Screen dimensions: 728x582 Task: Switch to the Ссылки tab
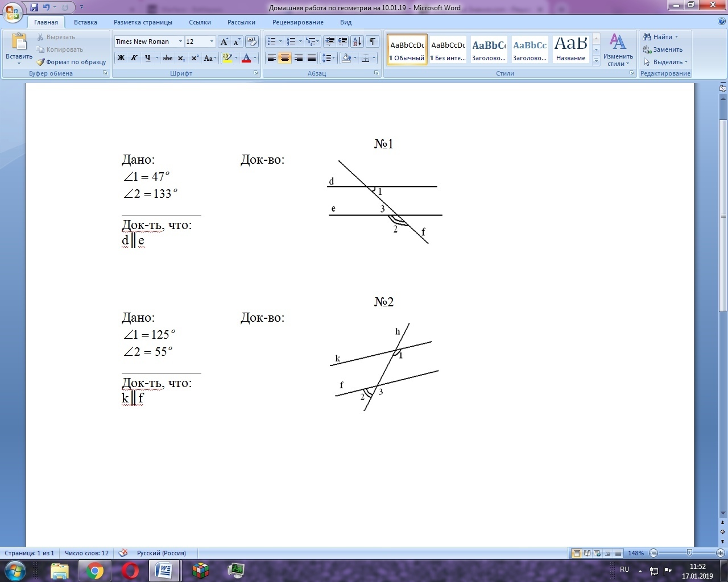click(x=200, y=22)
